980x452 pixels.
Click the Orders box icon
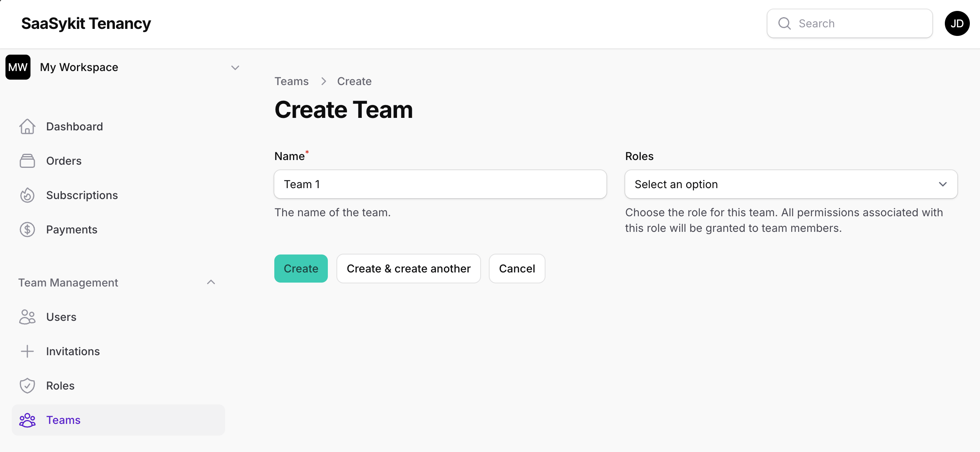point(27,160)
